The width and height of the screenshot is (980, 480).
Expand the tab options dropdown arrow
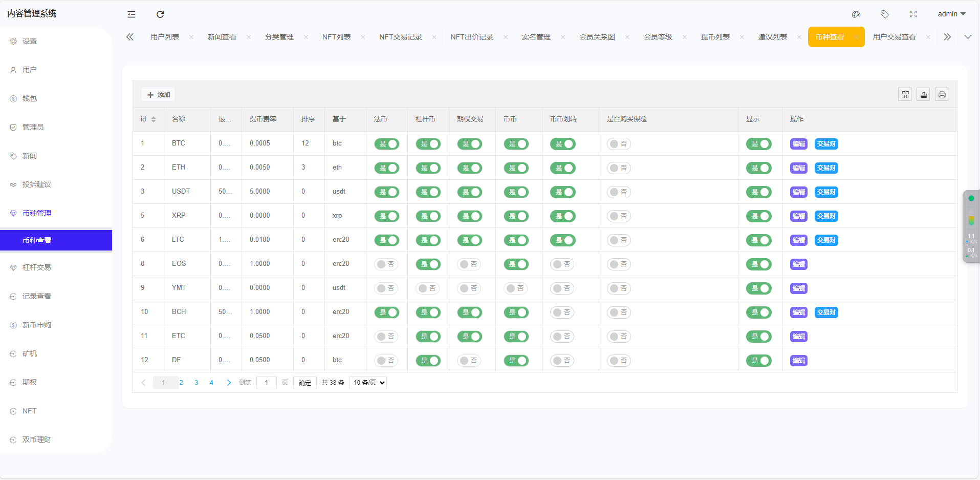968,37
